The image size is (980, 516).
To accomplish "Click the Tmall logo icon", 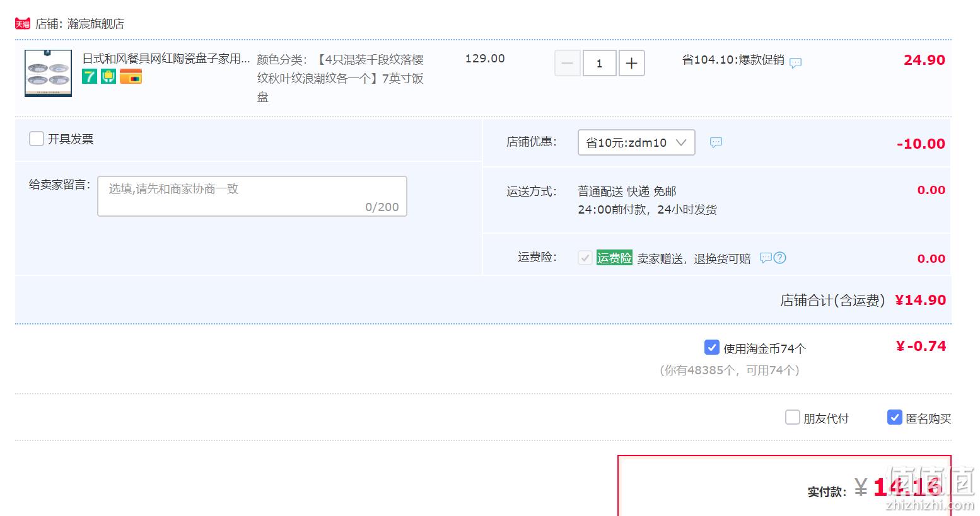I will point(23,23).
